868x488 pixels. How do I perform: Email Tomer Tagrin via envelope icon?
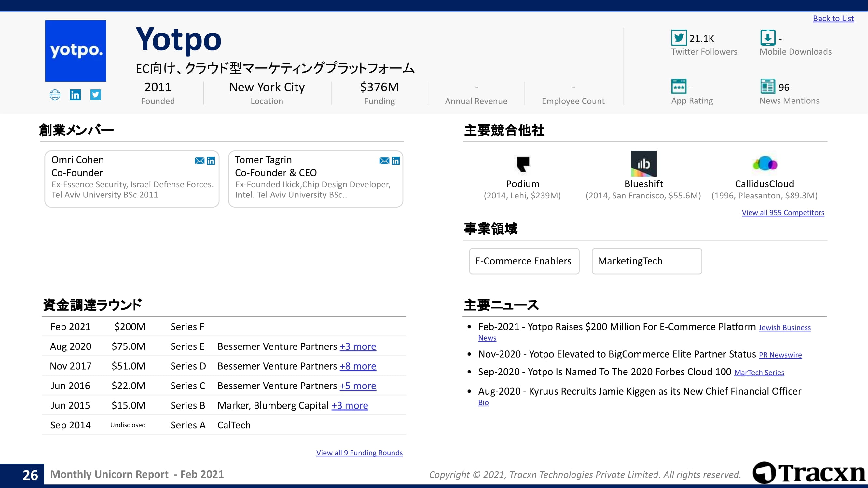click(384, 161)
